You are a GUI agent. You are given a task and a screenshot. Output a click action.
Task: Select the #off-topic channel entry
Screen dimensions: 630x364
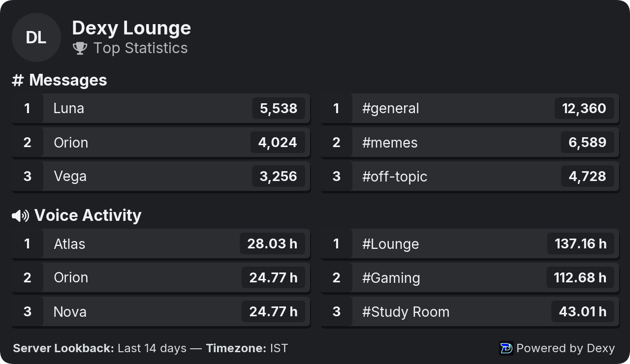(470, 176)
